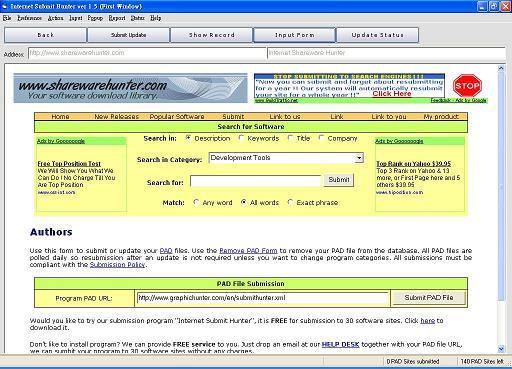
Task: Click the red STOP sign icon
Action: (x=467, y=86)
